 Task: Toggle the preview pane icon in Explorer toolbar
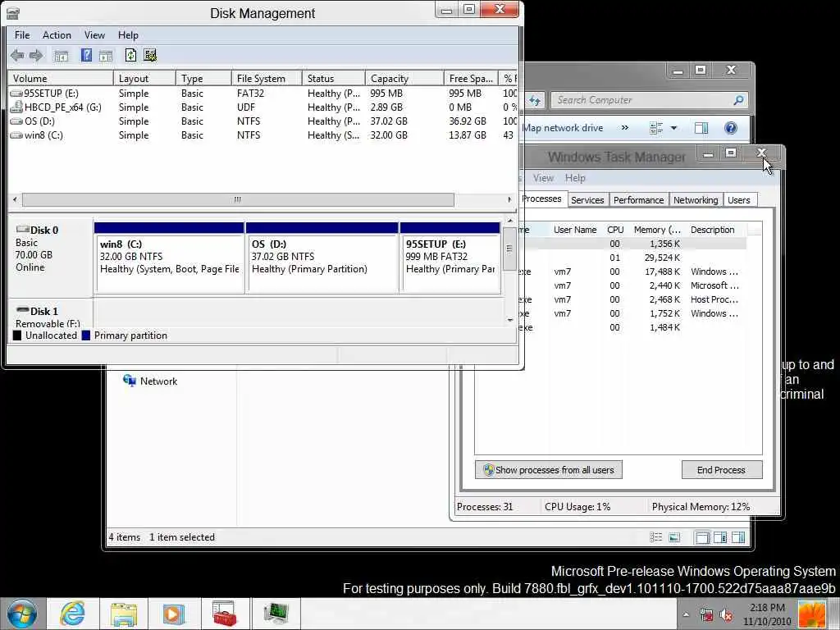(701, 127)
